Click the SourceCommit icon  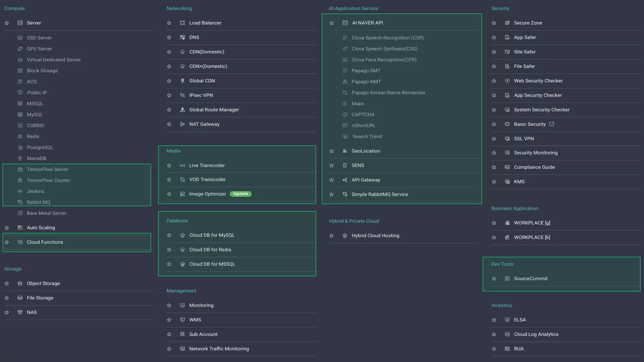tap(507, 279)
